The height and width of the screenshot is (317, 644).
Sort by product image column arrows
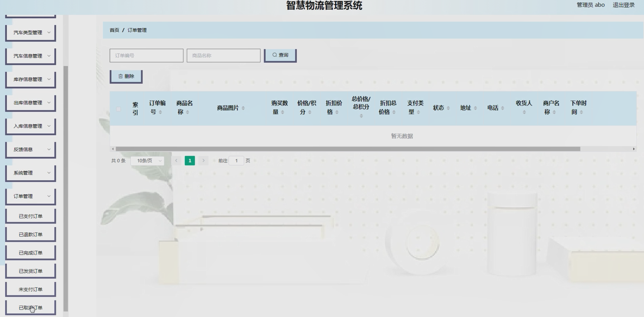pyautogui.click(x=243, y=108)
